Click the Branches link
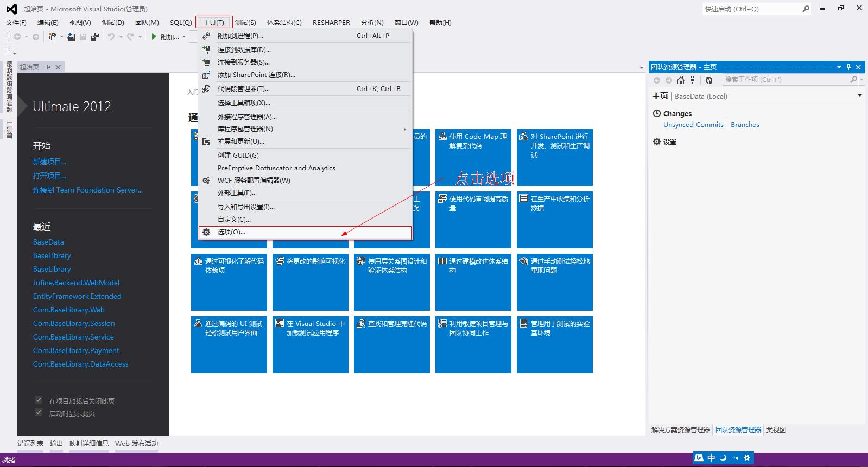This screenshot has height=467, width=868. pyautogui.click(x=745, y=124)
